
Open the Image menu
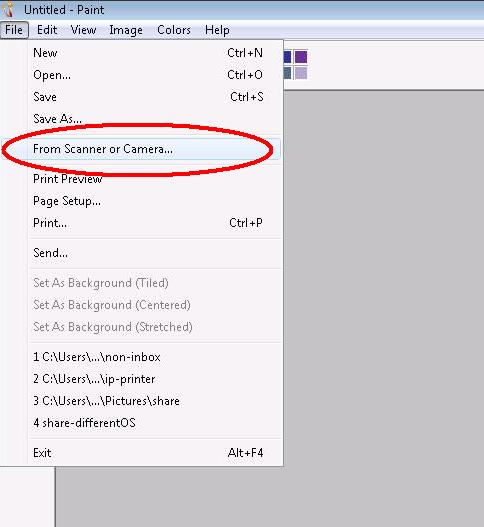[x=126, y=30]
